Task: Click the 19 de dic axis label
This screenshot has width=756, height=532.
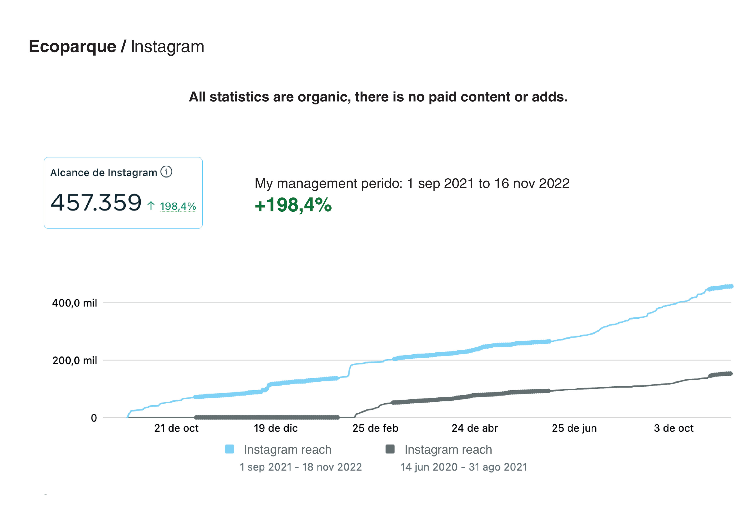Action: [x=276, y=428]
